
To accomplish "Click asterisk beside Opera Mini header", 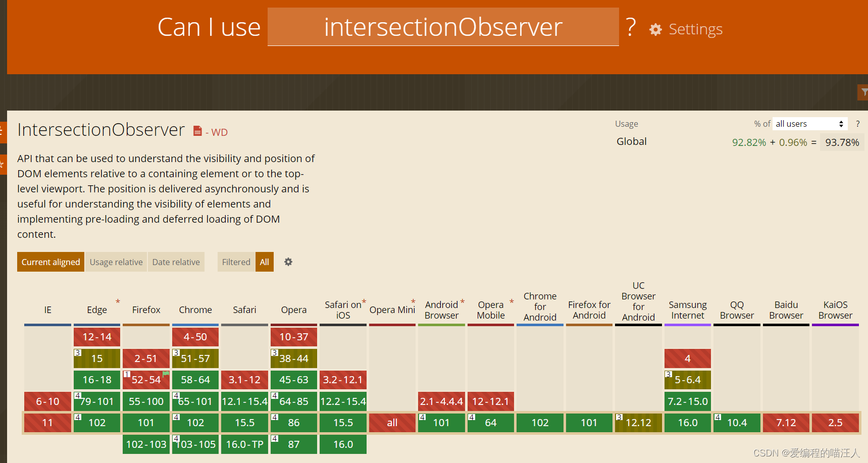I will (x=413, y=302).
